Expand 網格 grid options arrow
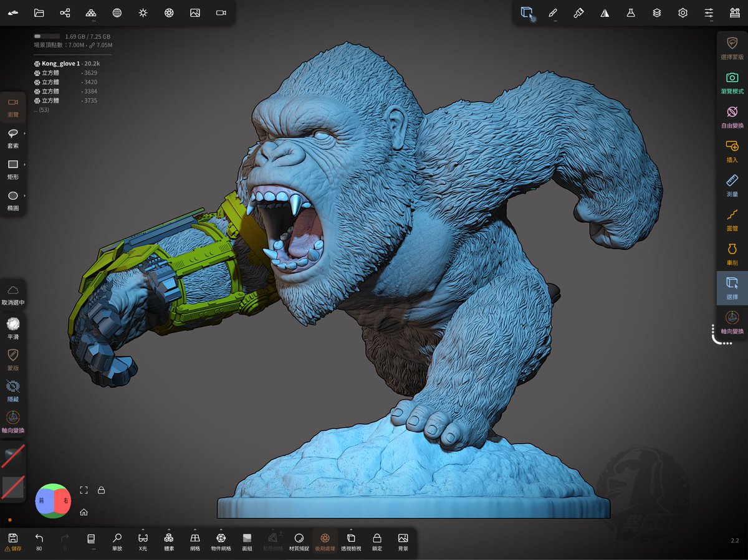 click(195, 530)
